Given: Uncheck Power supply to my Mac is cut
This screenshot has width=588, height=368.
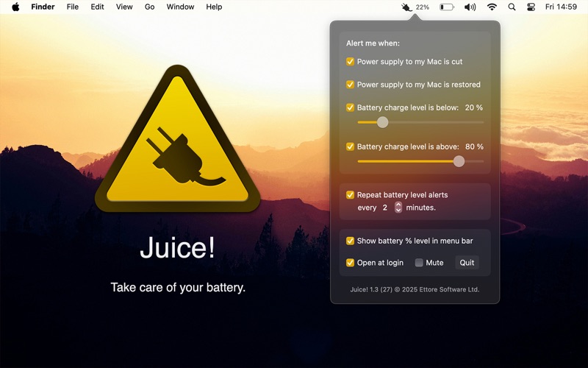Looking at the screenshot, I should point(350,62).
